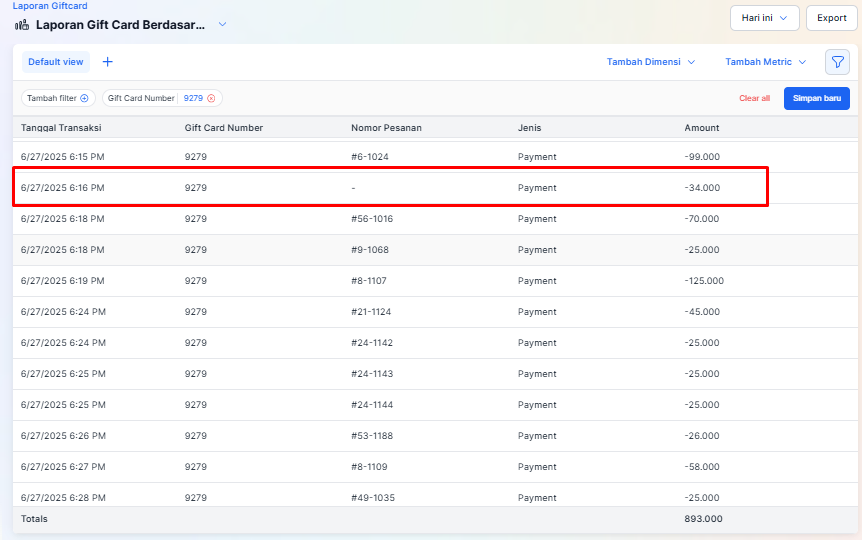Click the report chart icon beside the title
This screenshot has height=540, width=862.
pos(22,25)
